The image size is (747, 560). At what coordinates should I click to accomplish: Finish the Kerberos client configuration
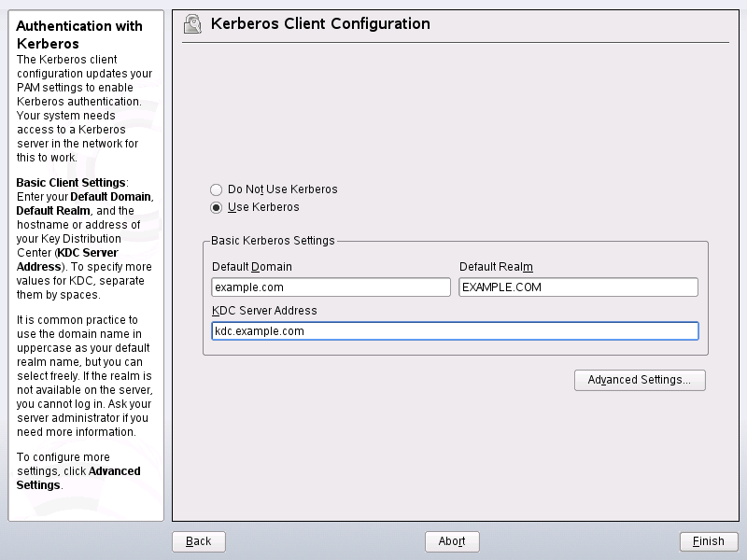pyautogui.click(x=709, y=541)
